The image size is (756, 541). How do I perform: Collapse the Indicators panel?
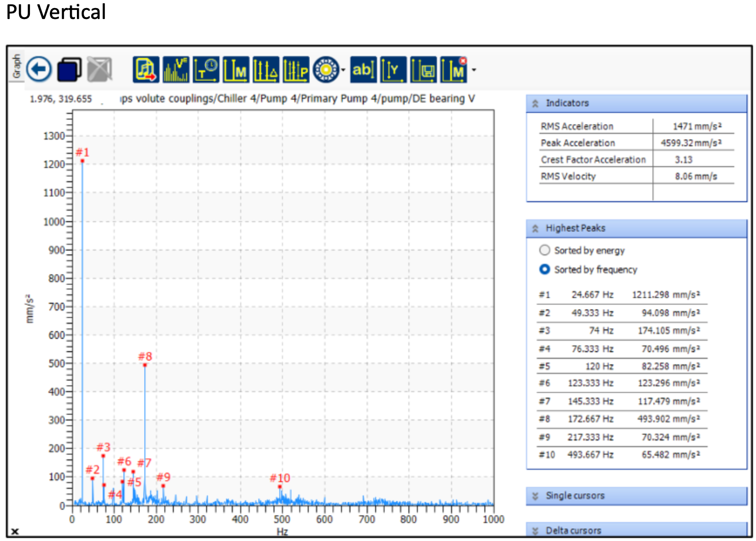click(536, 103)
